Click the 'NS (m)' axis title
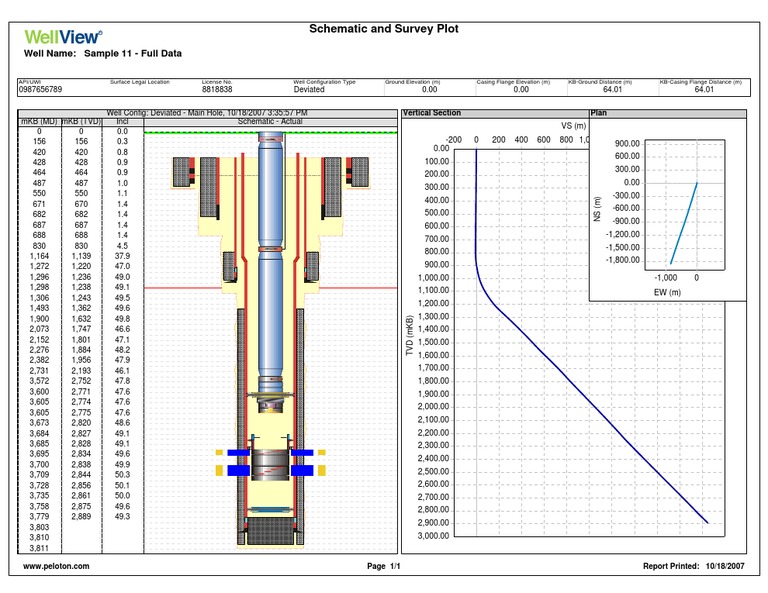This screenshot has height=593, width=768. [x=597, y=209]
